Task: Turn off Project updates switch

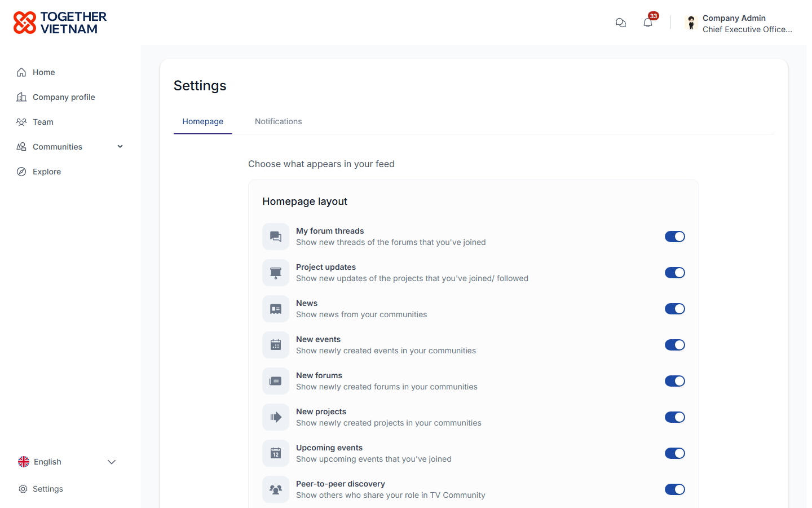Action: click(x=675, y=273)
